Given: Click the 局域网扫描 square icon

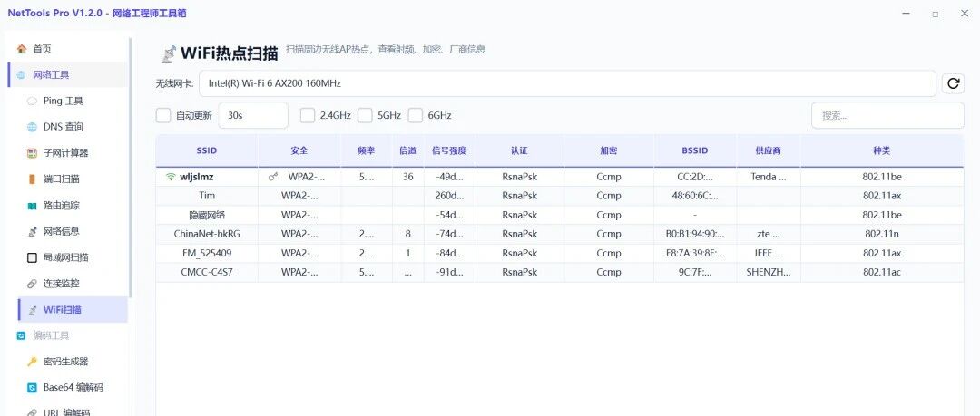Looking at the screenshot, I should (x=32, y=258).
